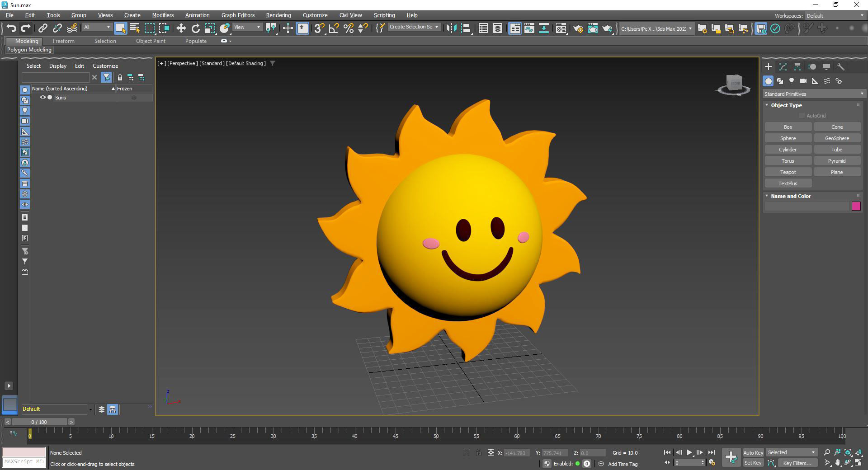
Task: Open the Selected key filter dropdown
Action: (792, 453)
